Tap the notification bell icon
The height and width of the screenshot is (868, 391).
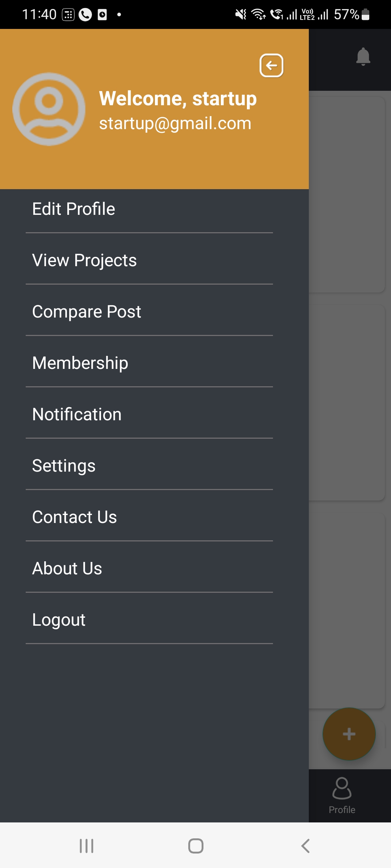click(363, 56)
